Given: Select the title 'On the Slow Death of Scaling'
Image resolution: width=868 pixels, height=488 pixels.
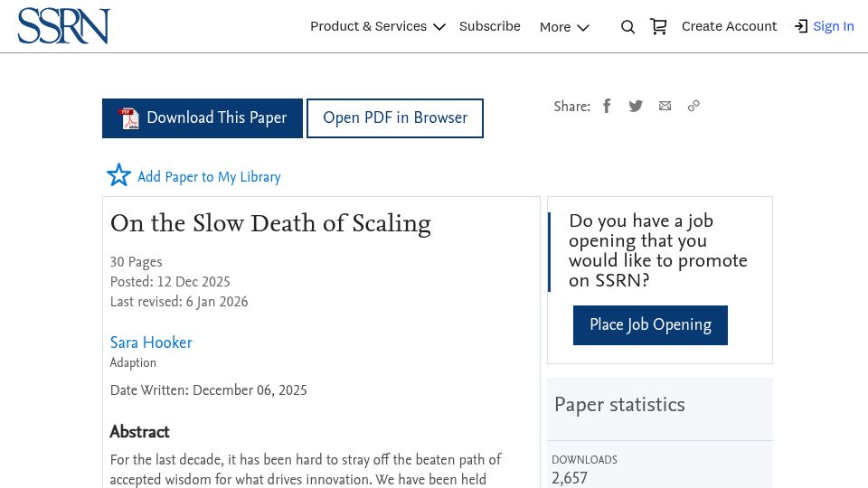Looking at the screenshot, I should tap(270, 223).
